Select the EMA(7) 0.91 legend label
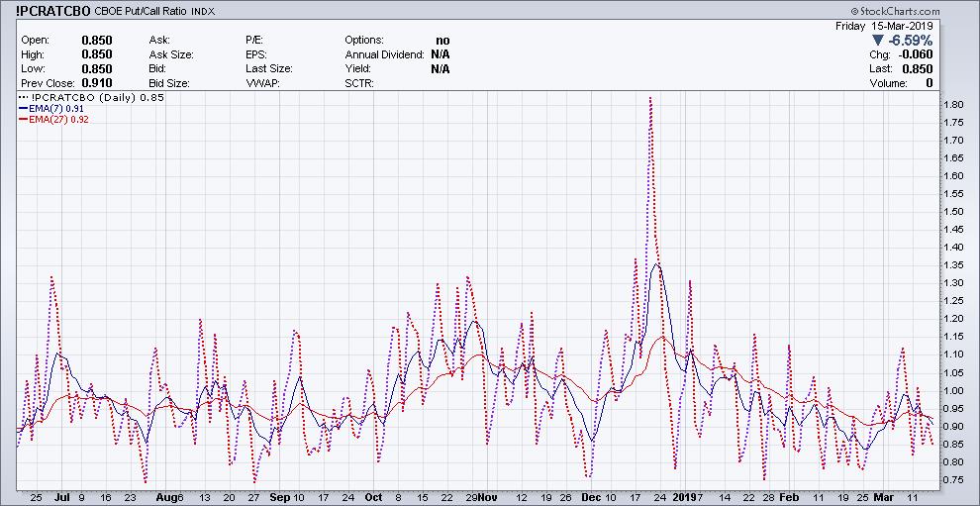Viewport: 980px width, 506px height. tap(58, 109)
